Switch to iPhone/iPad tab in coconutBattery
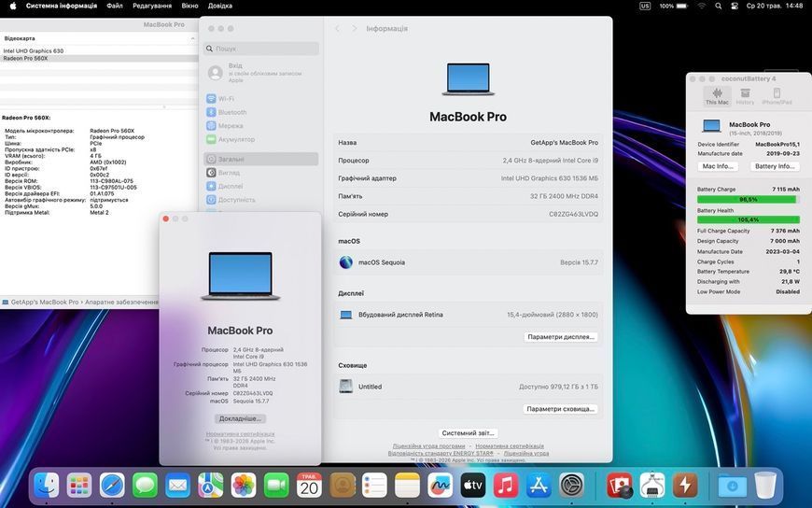812x508 pixels. (777, 96)
